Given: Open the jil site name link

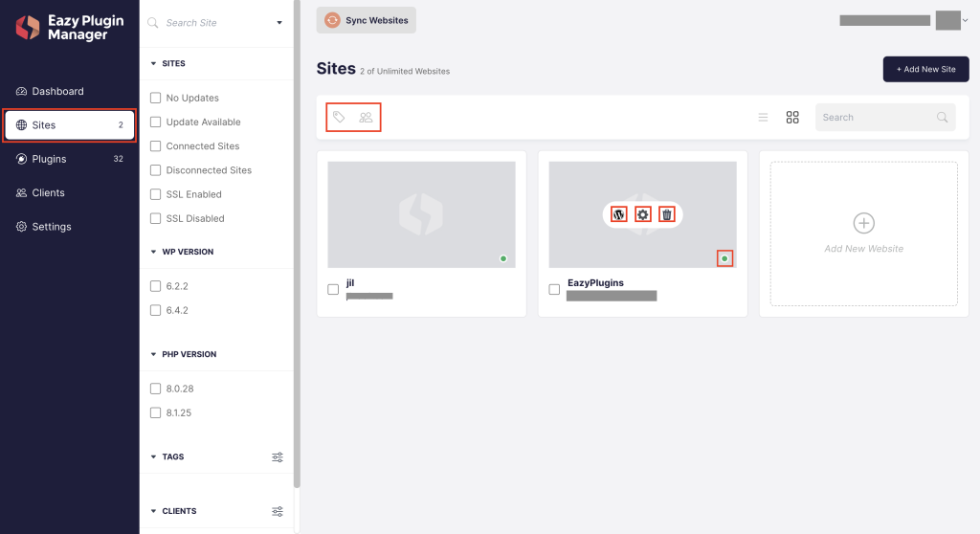Looking at the screenshot, I should 350,282.
